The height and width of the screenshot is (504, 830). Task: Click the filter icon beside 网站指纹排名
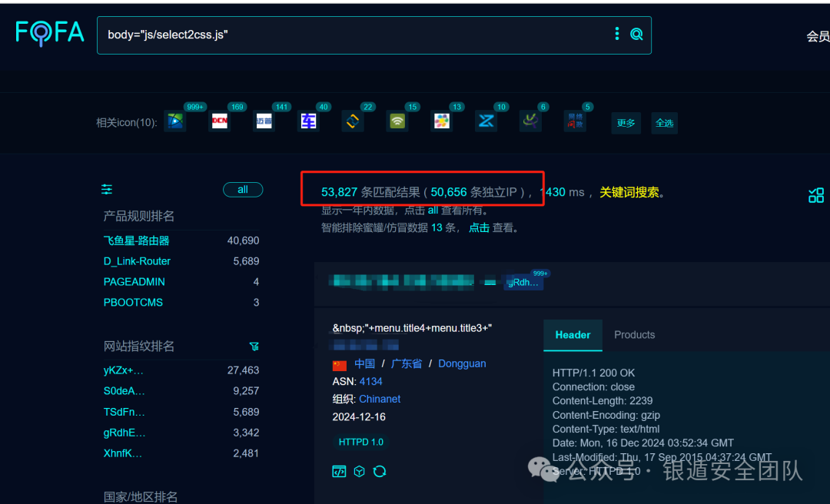[254, 346]
